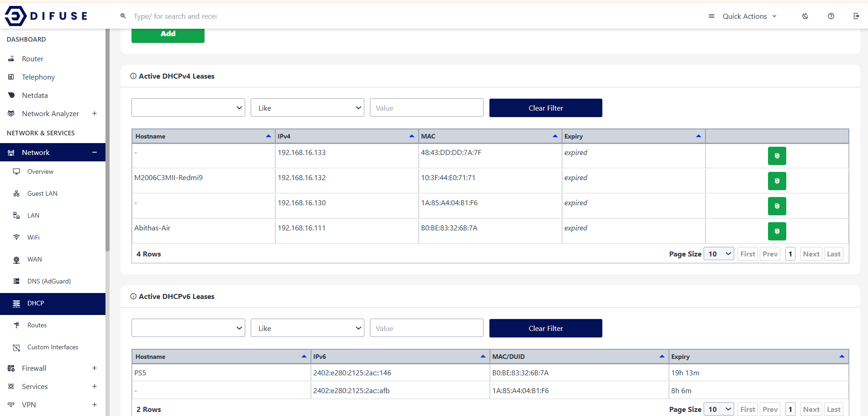Toggle dark mode moon icon
868x416 pixels.
805,16
